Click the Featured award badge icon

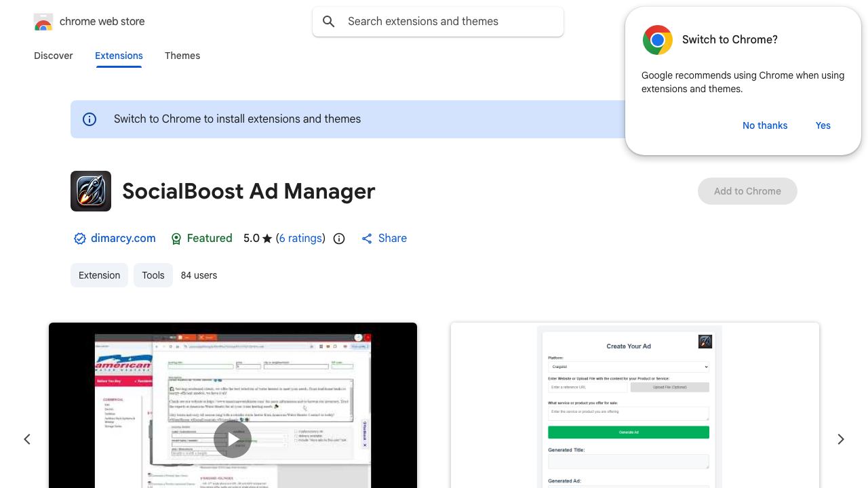176,239
